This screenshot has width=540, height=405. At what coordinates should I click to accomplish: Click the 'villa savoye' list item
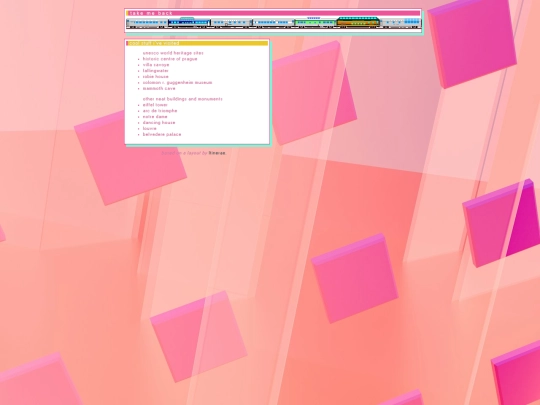pyautogui.click(x=156, y=65)
